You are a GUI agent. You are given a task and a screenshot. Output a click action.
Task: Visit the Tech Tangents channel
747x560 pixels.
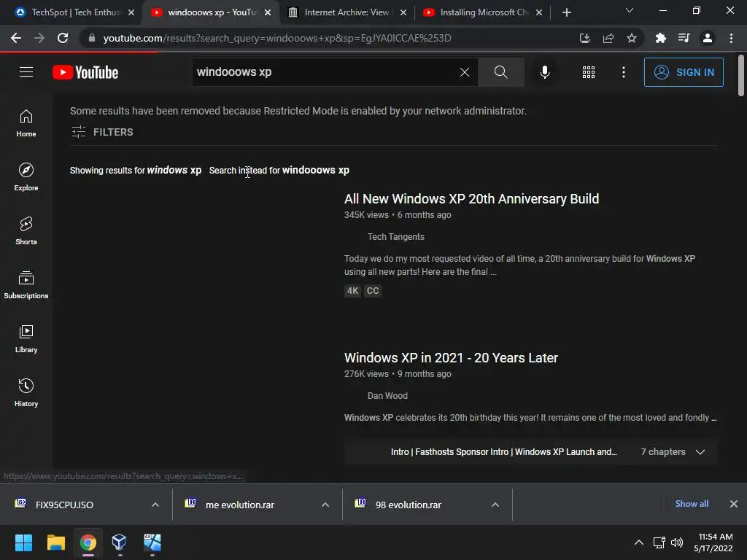click(395, 237)
